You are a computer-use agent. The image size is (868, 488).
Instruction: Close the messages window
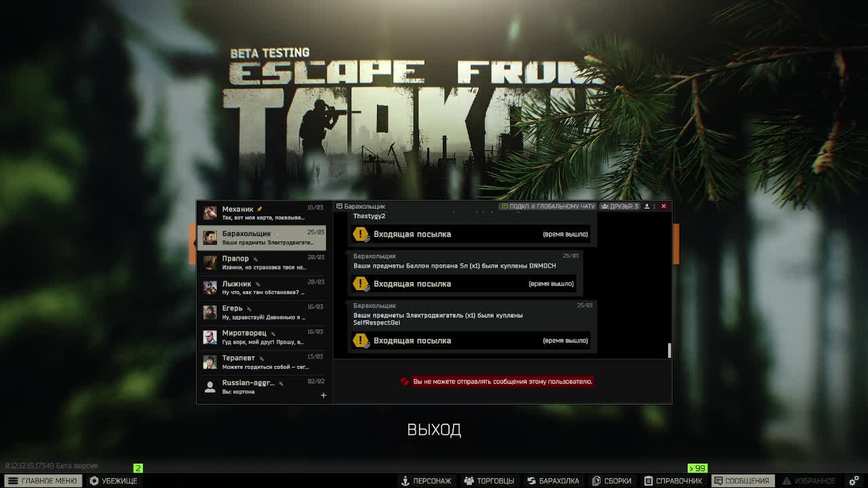click(x=664, y=206)
